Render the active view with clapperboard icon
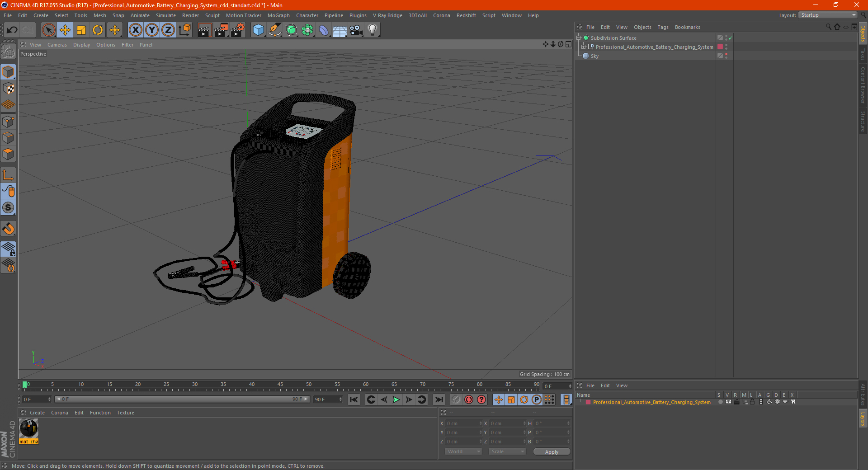The image size is (868, 470). (x=204, y=30)
